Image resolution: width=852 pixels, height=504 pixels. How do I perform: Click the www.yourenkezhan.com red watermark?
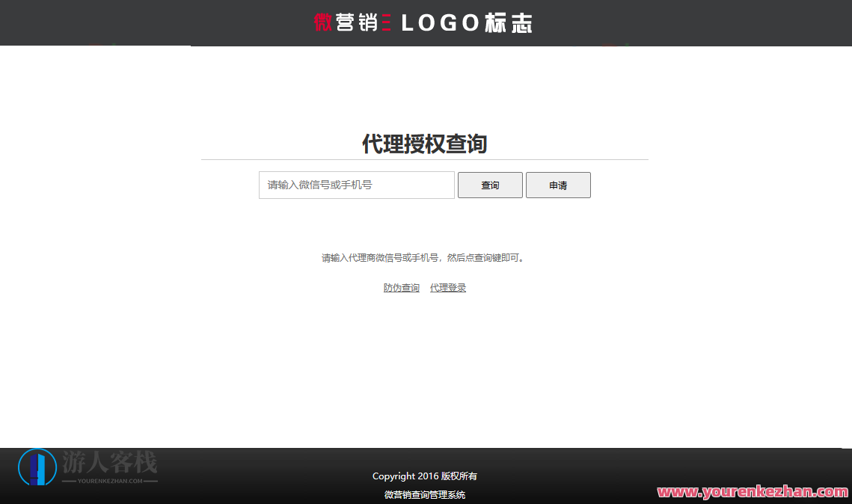[x=750, y=493]
